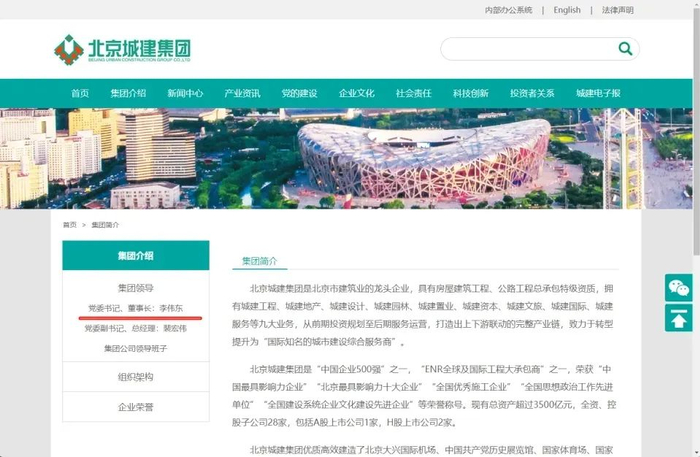Open 企业文化 navigation menu

356,93
